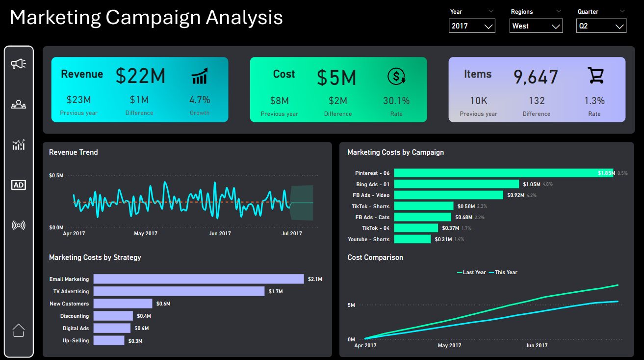This screenshot has height=360, width=644.
Task: Select the TikTok - Shorts bar
Action: 424,206
